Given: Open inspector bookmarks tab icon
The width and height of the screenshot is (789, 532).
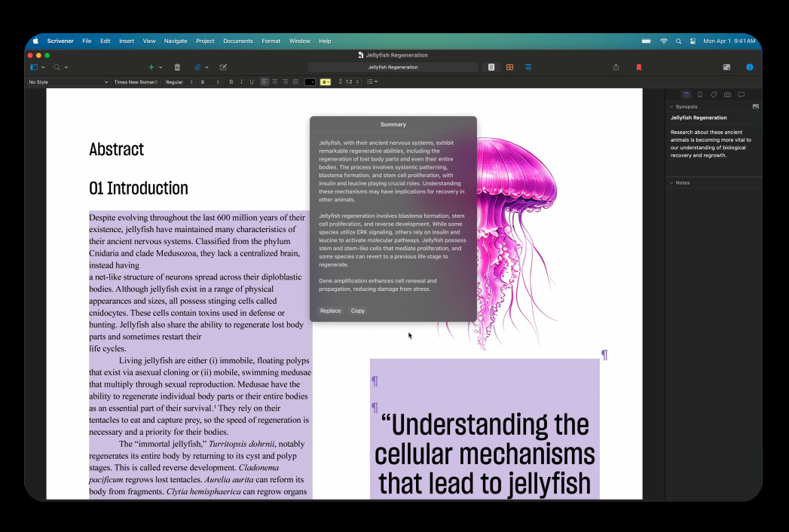Looking at the screenshot, I should point(700,95).
